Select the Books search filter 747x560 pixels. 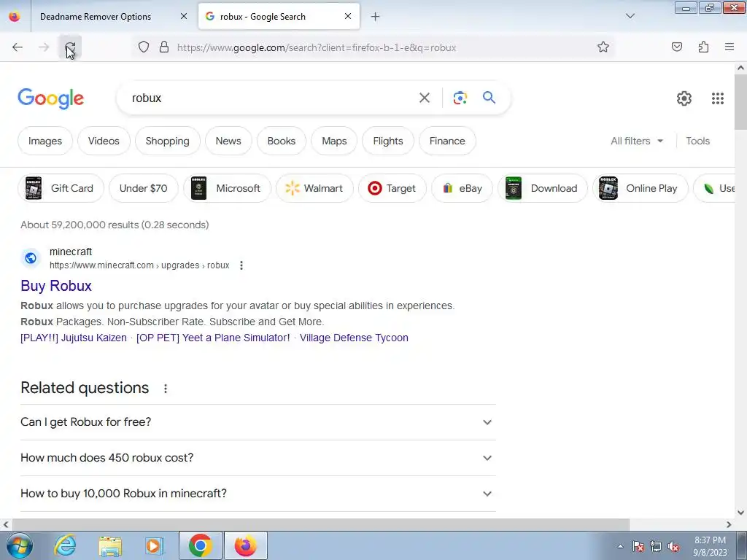[282, 141]
